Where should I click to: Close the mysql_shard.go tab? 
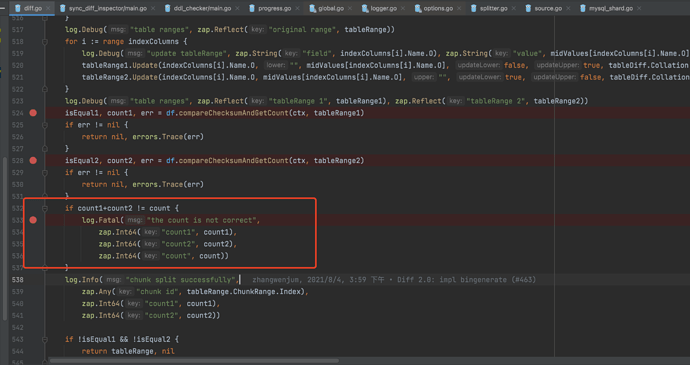[x=639, y=8]
